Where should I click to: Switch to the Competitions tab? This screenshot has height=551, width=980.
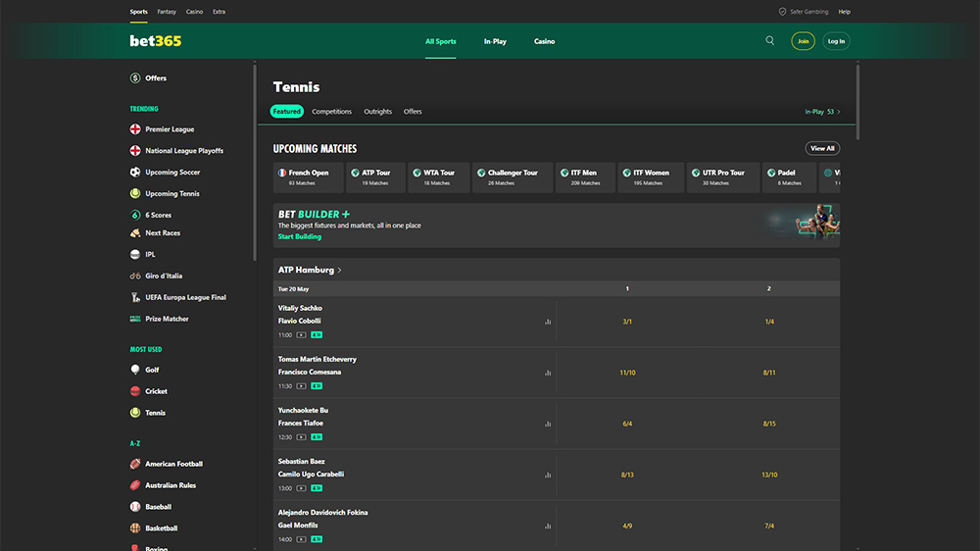point(332,112)
